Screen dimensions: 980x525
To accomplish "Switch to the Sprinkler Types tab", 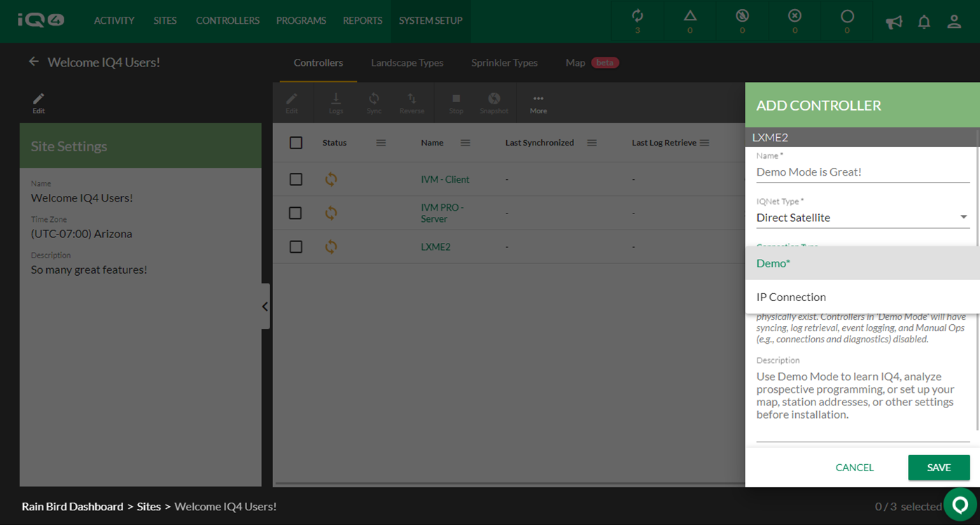I will pos(505,63).
